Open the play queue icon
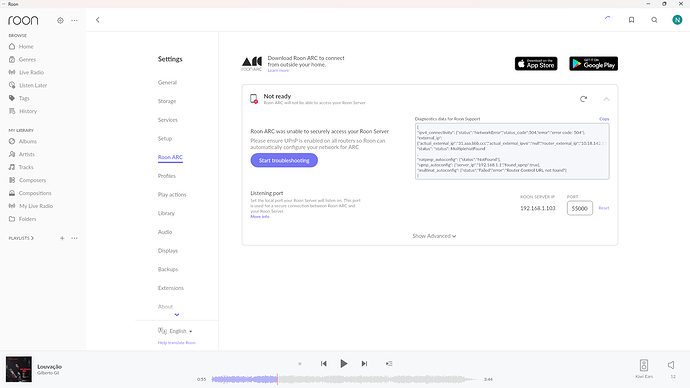 point(389,363)
